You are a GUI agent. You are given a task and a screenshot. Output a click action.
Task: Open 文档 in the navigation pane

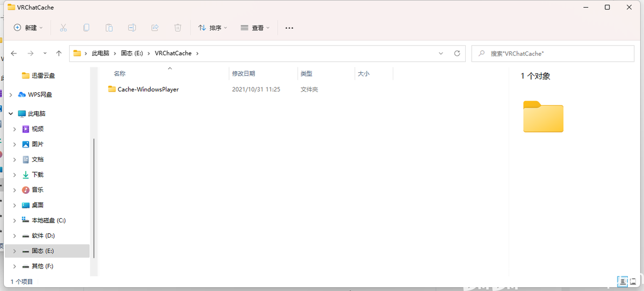[x=33, y=159]
